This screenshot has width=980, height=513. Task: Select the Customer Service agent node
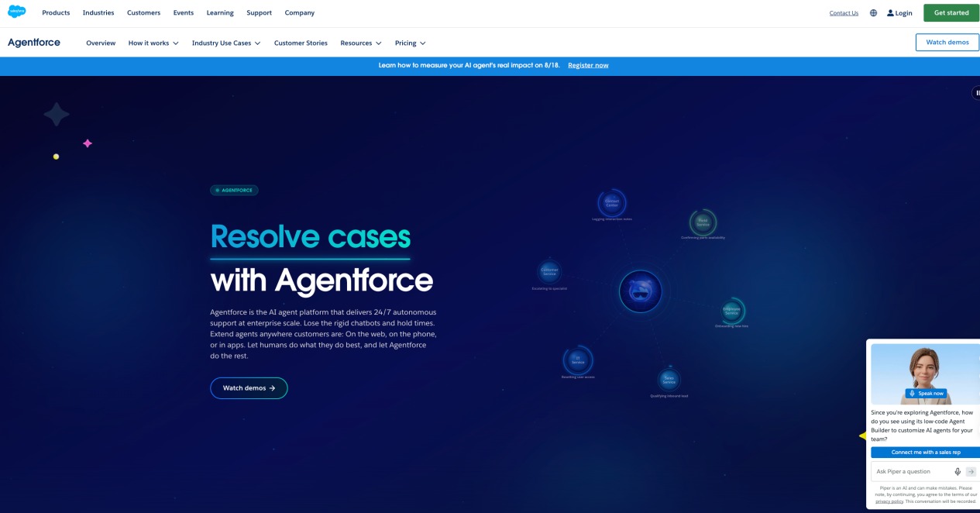(x=549, y=272)
